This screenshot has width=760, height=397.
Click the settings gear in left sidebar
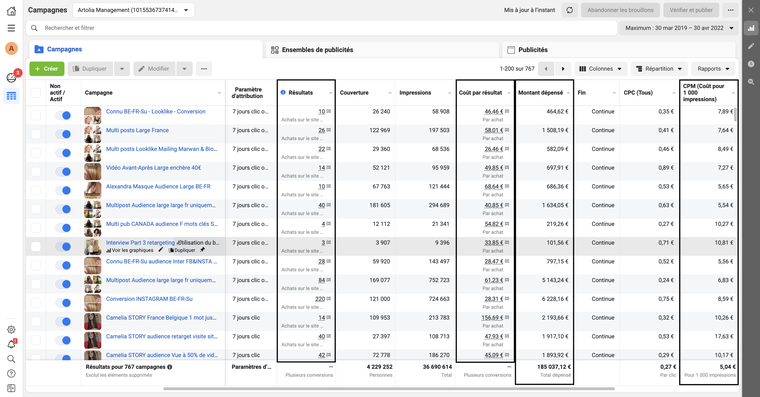coord(11,330)
